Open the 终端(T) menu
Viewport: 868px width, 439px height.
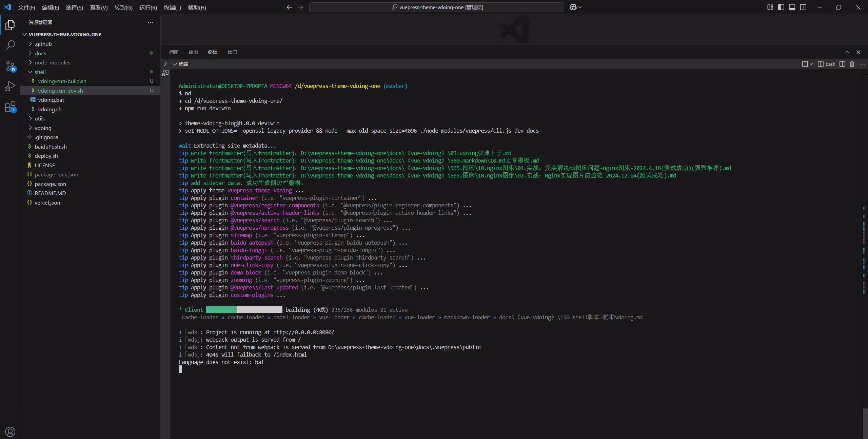[172, 7]
